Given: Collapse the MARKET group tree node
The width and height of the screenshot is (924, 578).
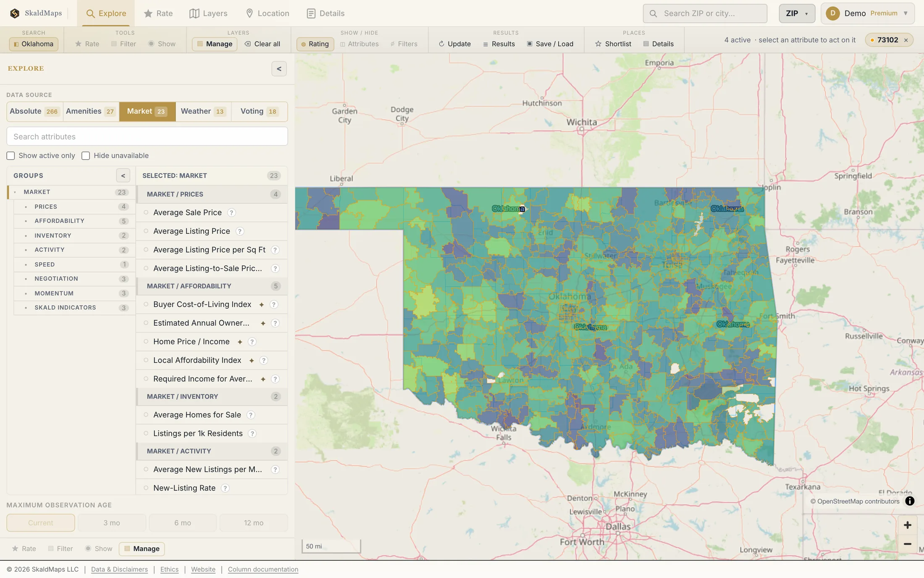Looking at the screenshot, I should (x=15, y=192).
